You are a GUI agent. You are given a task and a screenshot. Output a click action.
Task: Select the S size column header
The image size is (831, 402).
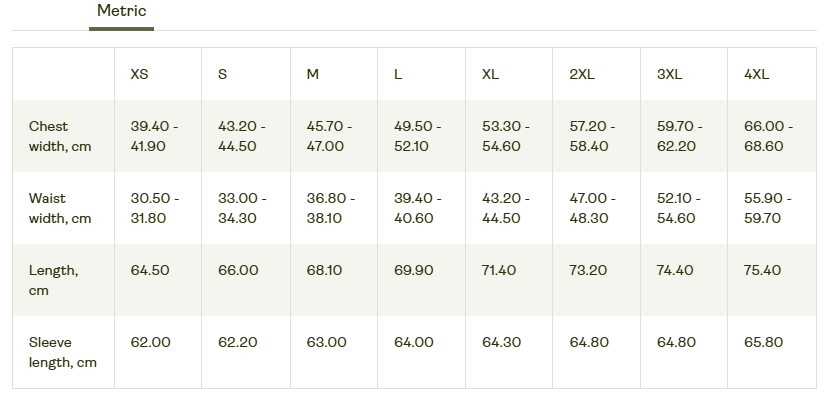(222, 75)
